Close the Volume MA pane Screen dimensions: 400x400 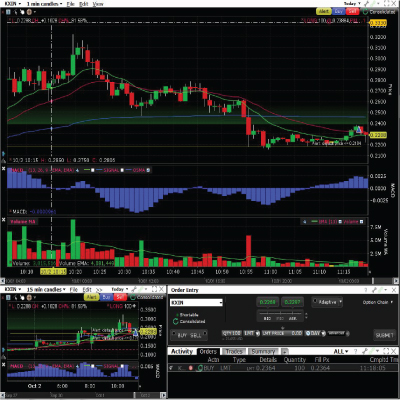[4, 220]
